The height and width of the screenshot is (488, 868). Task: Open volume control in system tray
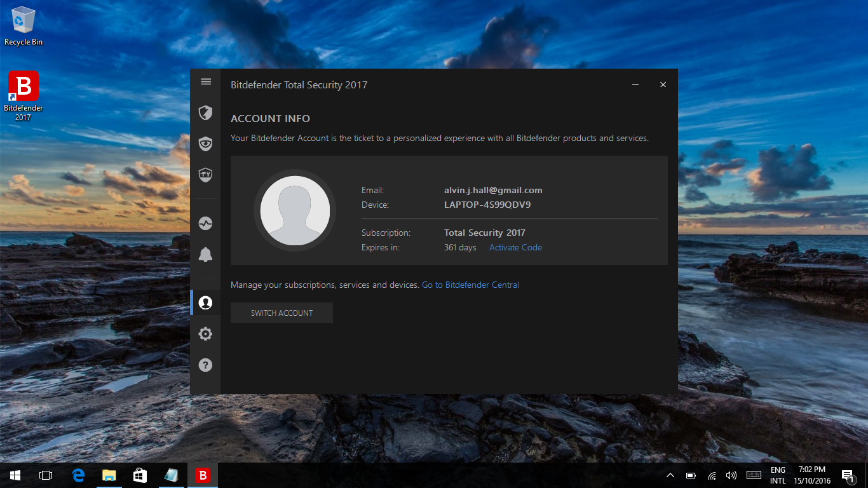[x=731, y=475]
